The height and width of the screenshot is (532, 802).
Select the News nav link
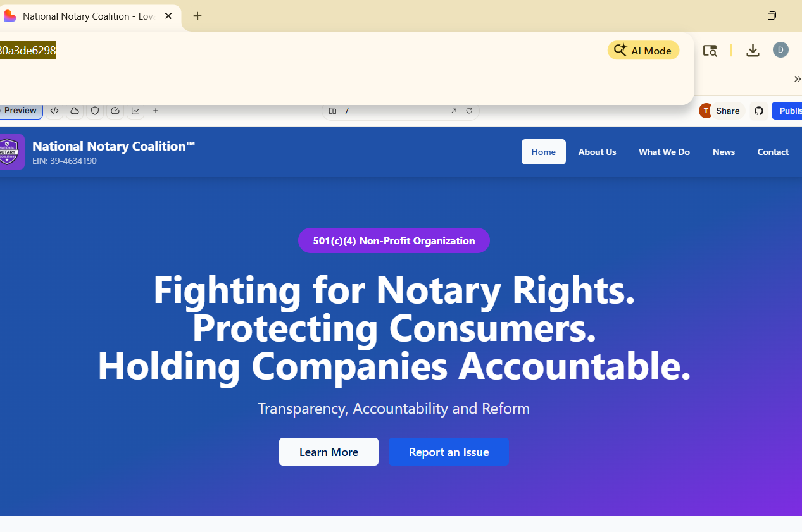pyautogui.click(x=724, y=152)
